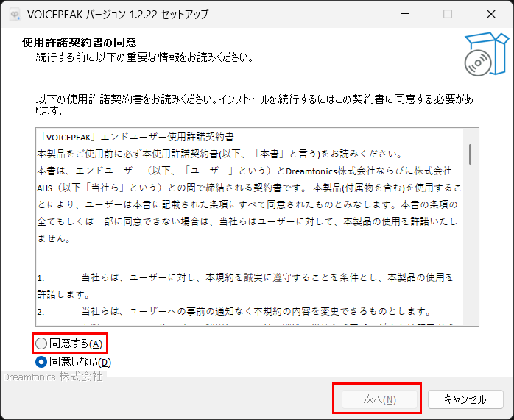Screen dimensions: 514x420
Task: Minimize the setup window
Action: pos(405,14)
